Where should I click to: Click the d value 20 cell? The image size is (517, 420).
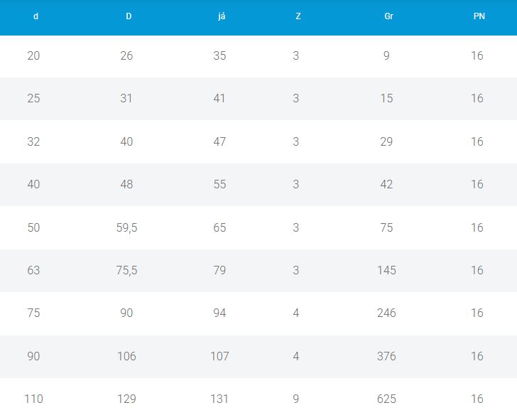(x=33, y=55)
